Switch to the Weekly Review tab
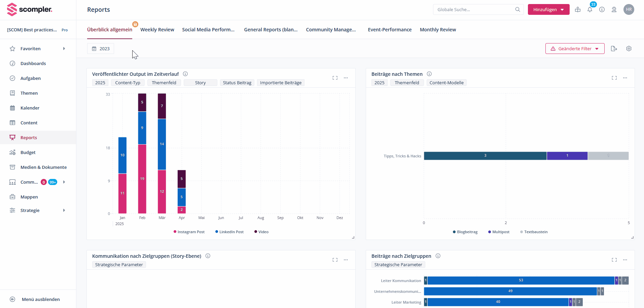The height and width of the screenshot is (308, 644). pyautogui.click(x=157, y=30)
